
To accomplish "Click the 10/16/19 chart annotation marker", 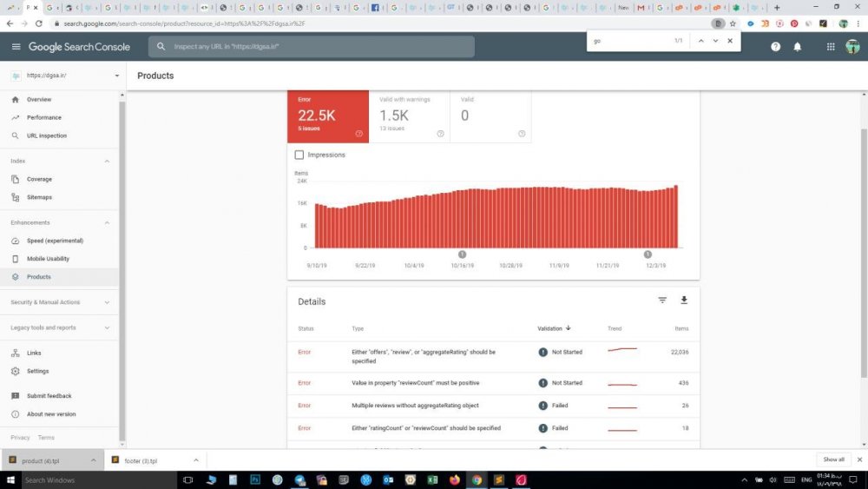I will (x=463, y=254).
